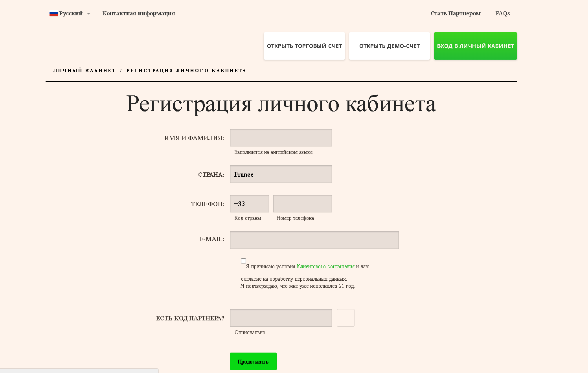The image size is (588, 373).
Task: Focus the country code field with +33
Action: pyautogui.click(x=250, y=203)
